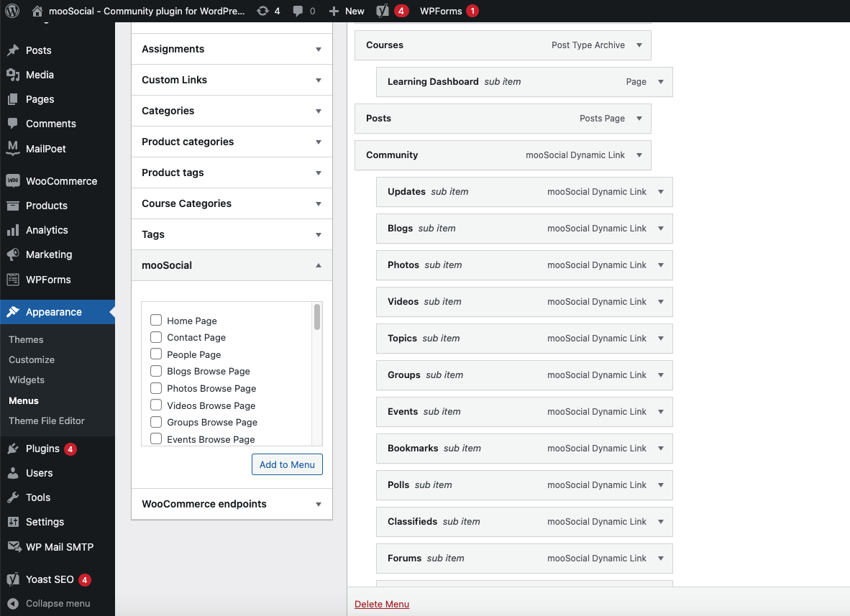
Task: Open the site home icon in admin bar
Action: 37,11
